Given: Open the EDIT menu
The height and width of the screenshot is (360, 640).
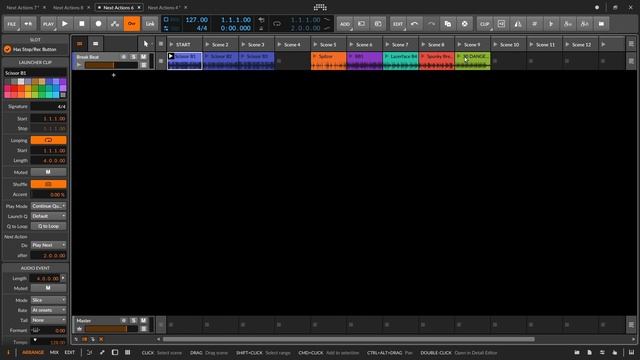Looking at the screenshot, I should click(x=398, y=24).
